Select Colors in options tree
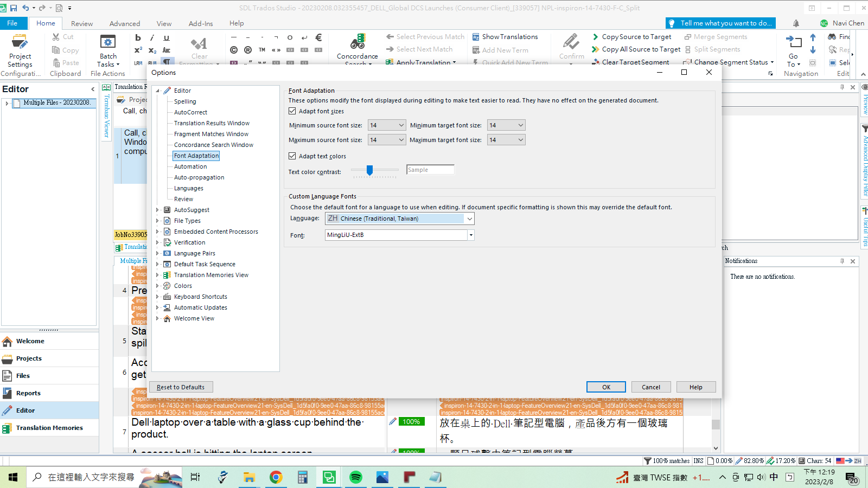Screen dimensions: 868x488 point(183,286)
